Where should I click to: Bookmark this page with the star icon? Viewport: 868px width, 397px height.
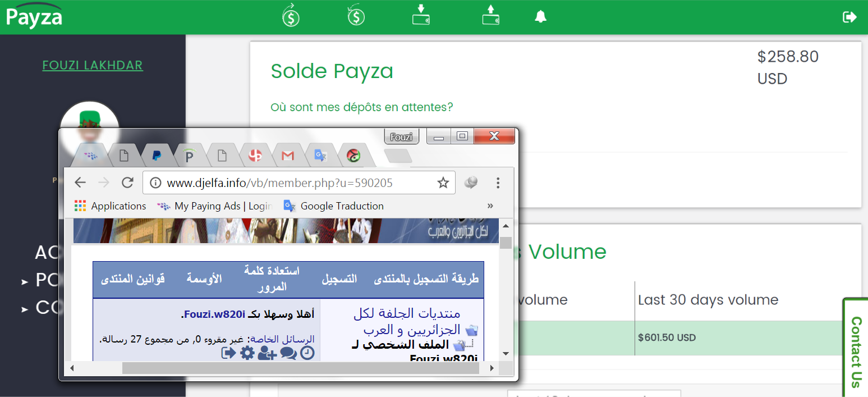443,182
